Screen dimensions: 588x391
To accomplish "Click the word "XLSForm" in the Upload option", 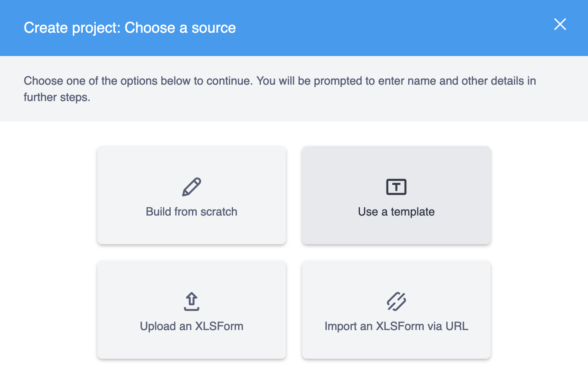I will point(219,326).
